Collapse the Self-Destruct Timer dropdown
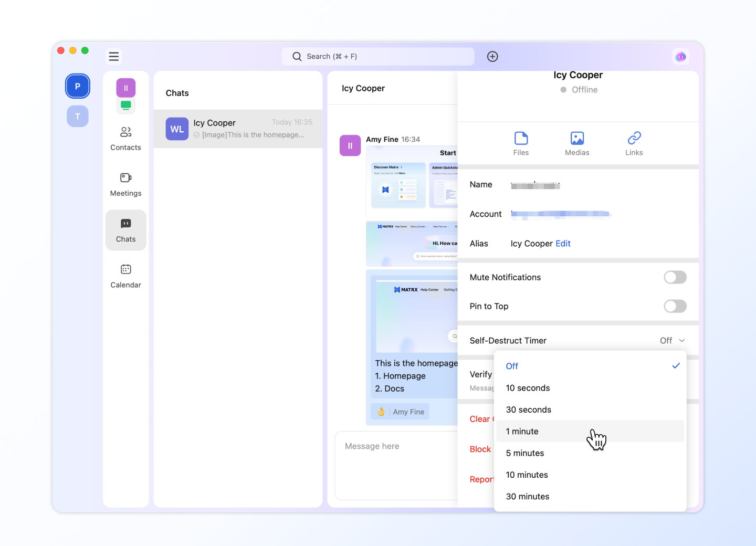Image resolution: width=756 pixels, height=546 pixels. 672,341
